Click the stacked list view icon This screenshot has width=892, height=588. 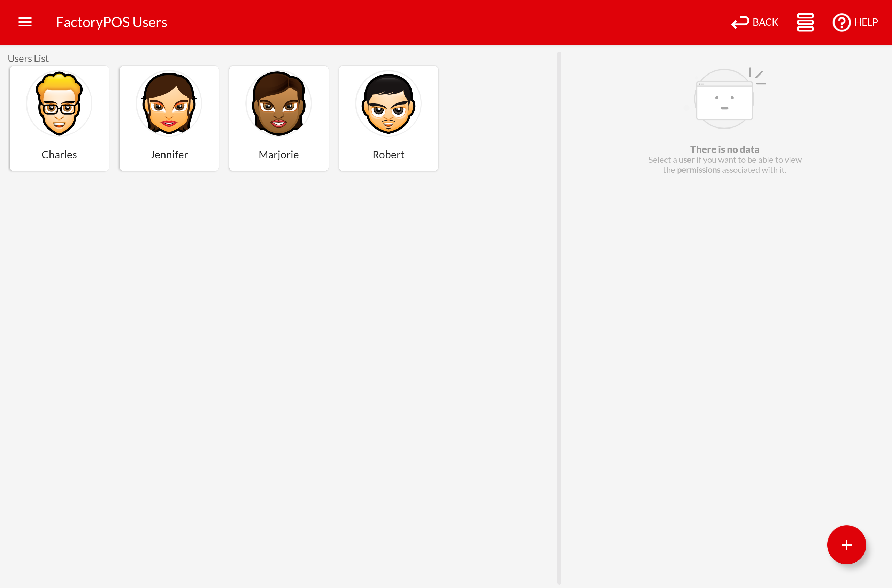805,22
